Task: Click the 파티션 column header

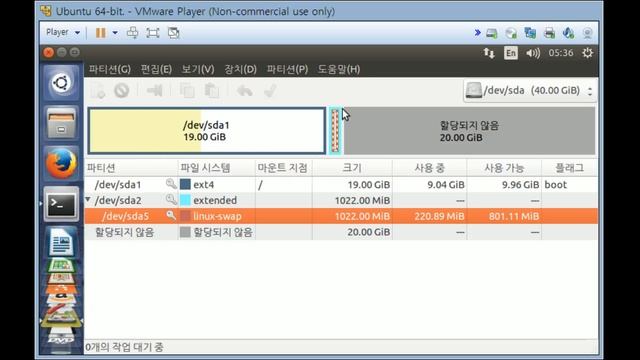Action: point(131,168)
